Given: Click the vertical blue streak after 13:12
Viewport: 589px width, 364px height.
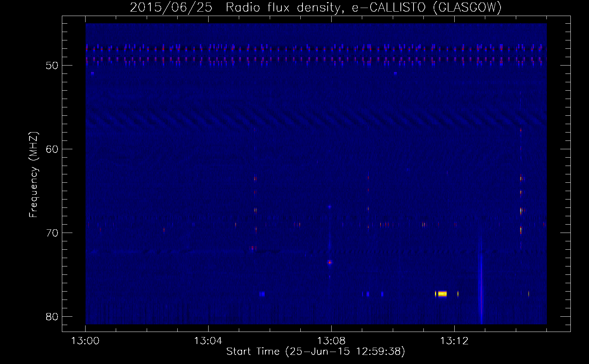Looking at the screenshot, I should click(481, 280).
